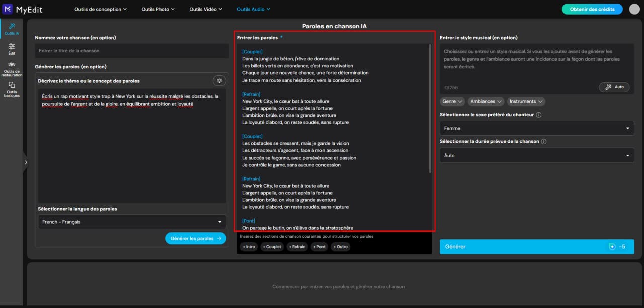Click the first [Couplet] tag in lyrics
The height and width of the screenshot is (308, 644).
tap(252, 52)
